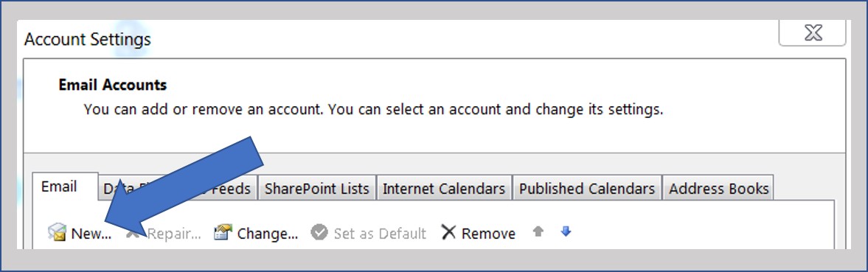Click the Change... button label

tap(268, 234)
